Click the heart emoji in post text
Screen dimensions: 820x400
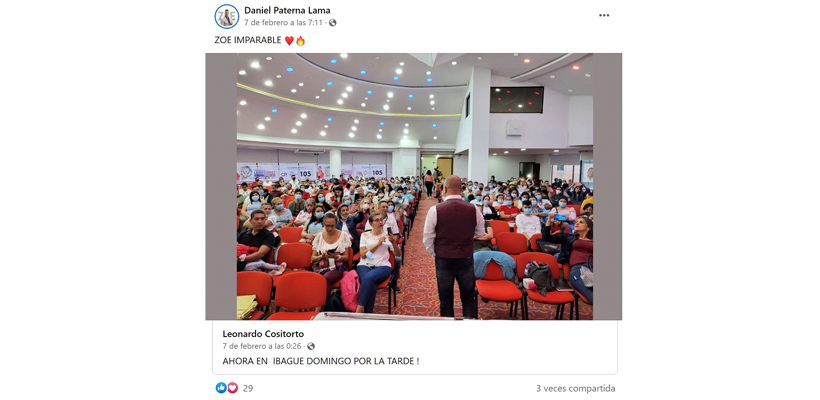coord(289,40)
